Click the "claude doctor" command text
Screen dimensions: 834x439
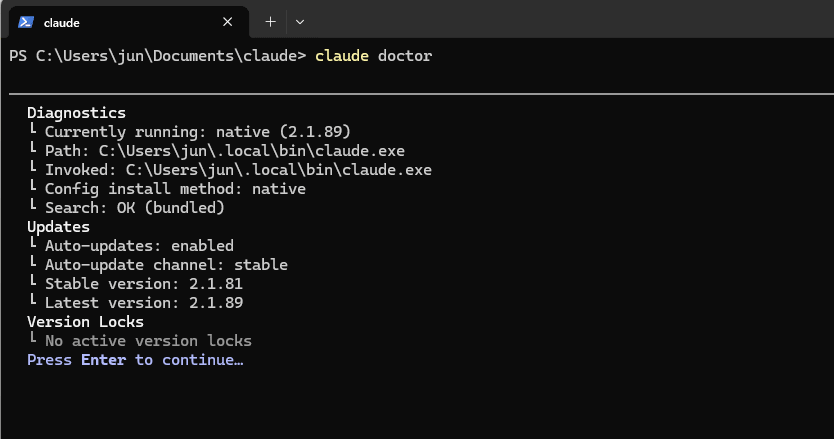pyautogui.click(x=373, y=56)
